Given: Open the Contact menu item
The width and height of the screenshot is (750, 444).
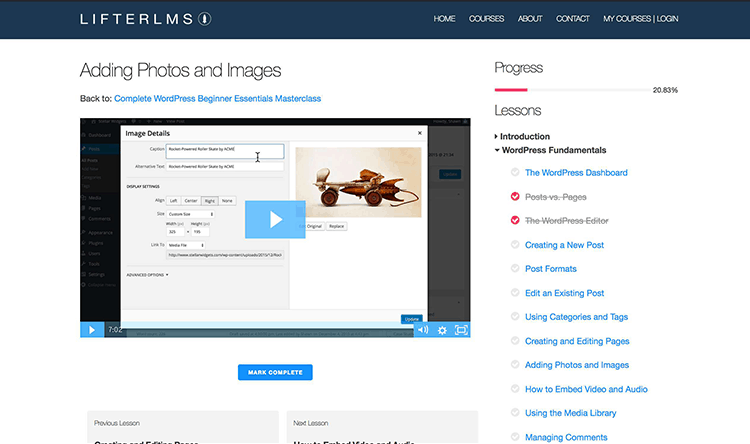Looking at the screenshot, I should tap(573, 19).
